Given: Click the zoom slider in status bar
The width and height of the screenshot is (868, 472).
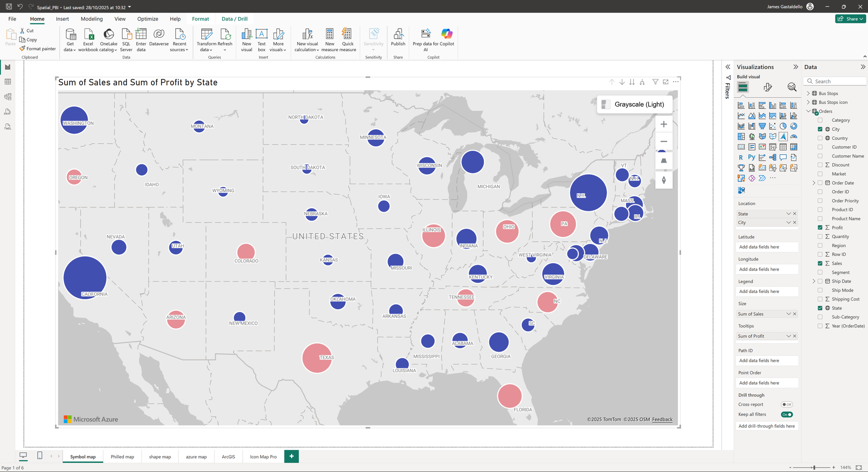Looking at the screenshot, I should [x=814, y=468].
